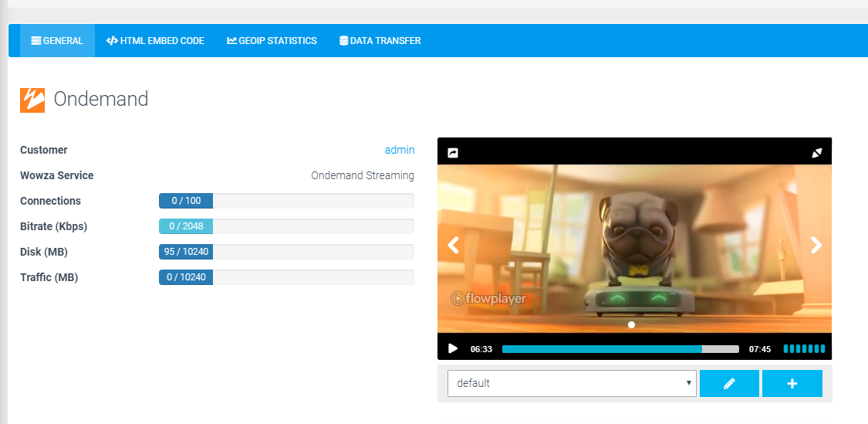Image resolution: width=868 pixels, height=424 pixels.
Task: Click the plus add button
Action: 792,384
